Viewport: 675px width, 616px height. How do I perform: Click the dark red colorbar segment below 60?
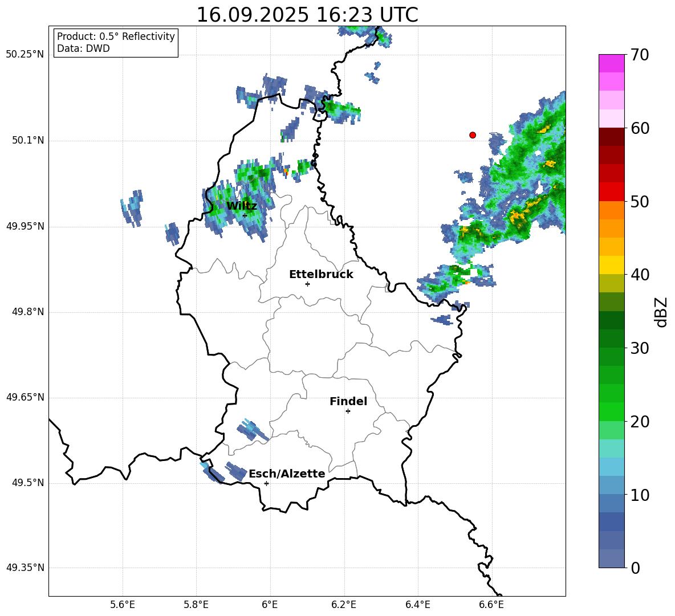tap(611, 137)
